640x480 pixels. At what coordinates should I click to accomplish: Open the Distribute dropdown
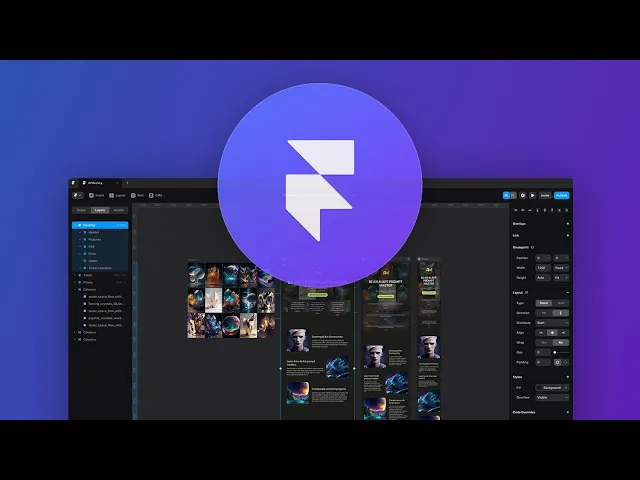pyautogui.click(x=552, y=323)
